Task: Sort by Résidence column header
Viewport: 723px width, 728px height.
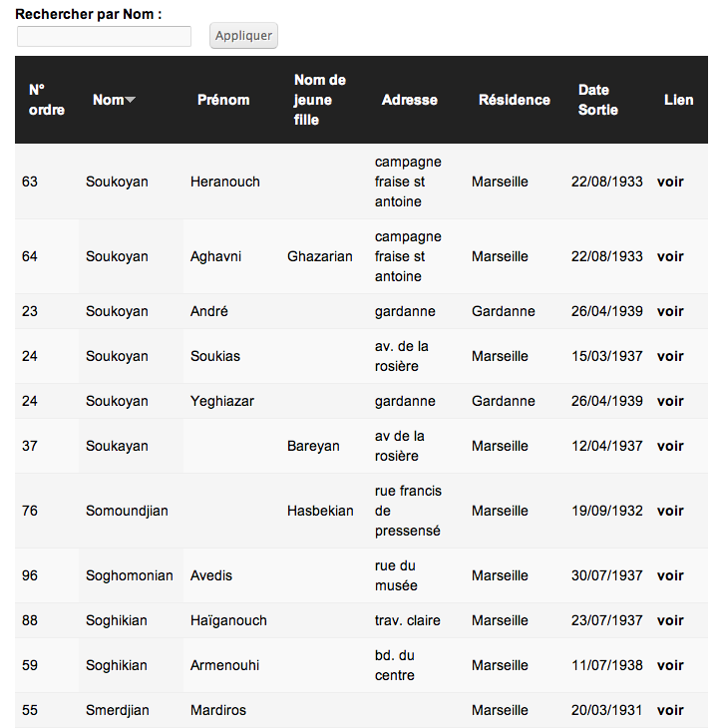Action: [x=514, y=100]
